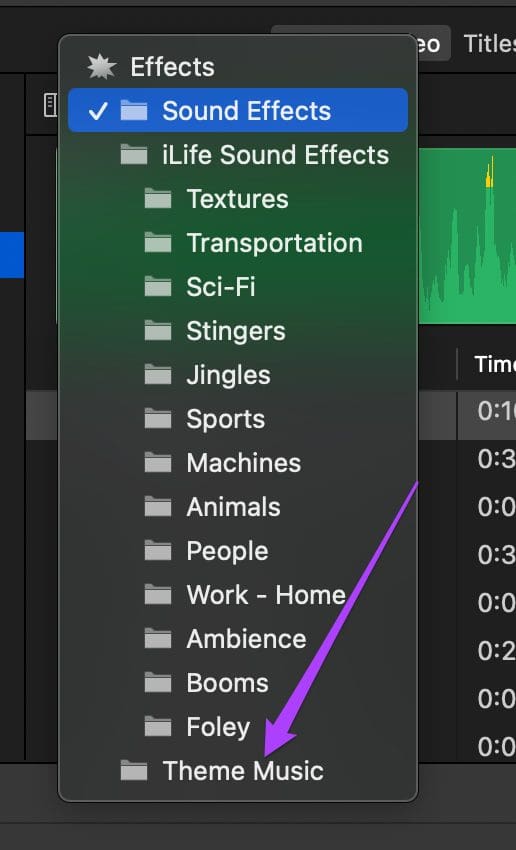516x850 pixels.
Task: Click the Booms folder icon
Action: coord(158,682)
